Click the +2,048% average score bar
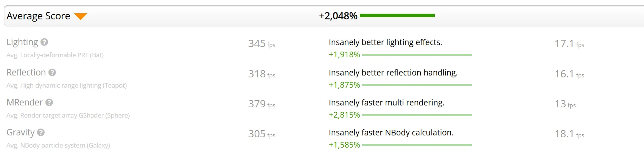 click(397, 16)
